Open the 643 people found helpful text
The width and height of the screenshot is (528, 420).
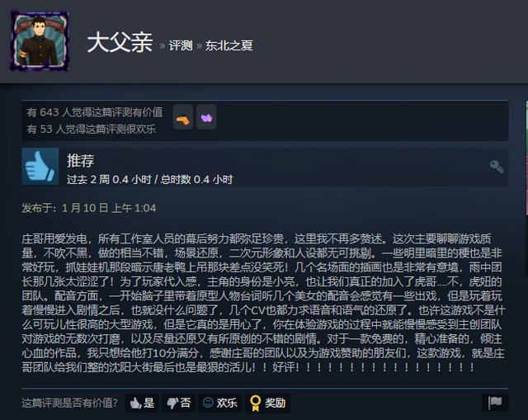coord(95,112)
